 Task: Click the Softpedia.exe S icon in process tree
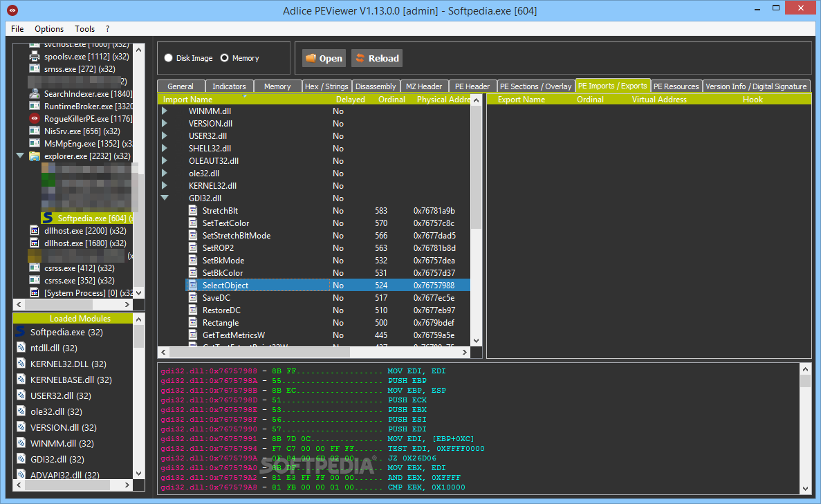coord(48,218)
